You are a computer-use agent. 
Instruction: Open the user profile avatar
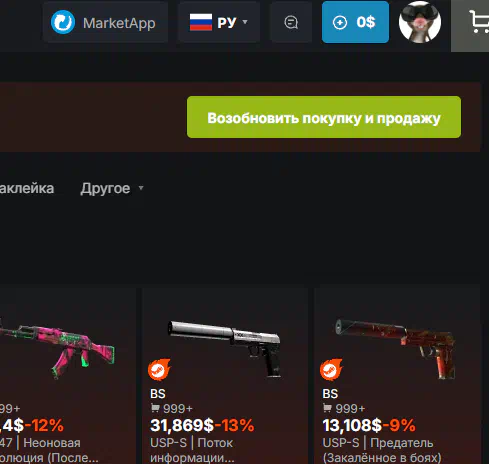[420, 22]
